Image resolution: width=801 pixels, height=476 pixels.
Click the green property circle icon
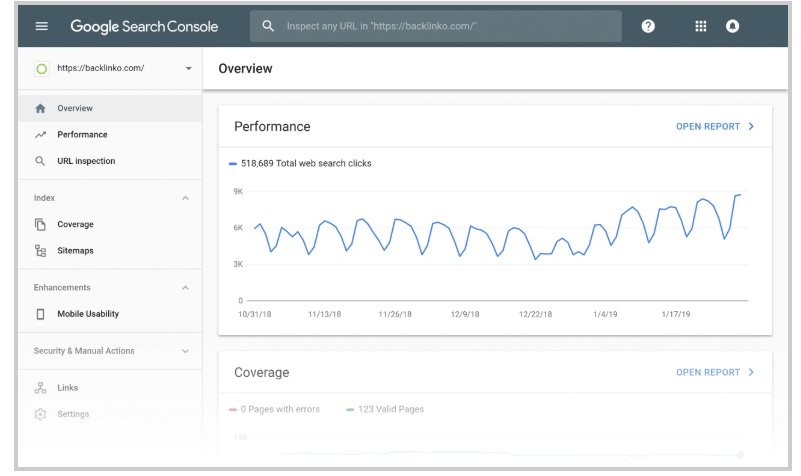[x=41, y=68]
